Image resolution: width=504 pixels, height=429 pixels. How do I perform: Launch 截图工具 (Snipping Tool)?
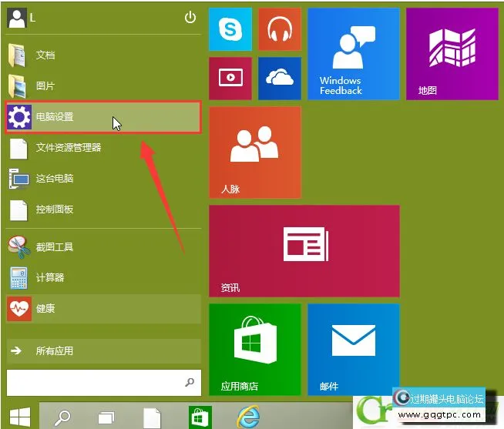[x=54, y=247]
